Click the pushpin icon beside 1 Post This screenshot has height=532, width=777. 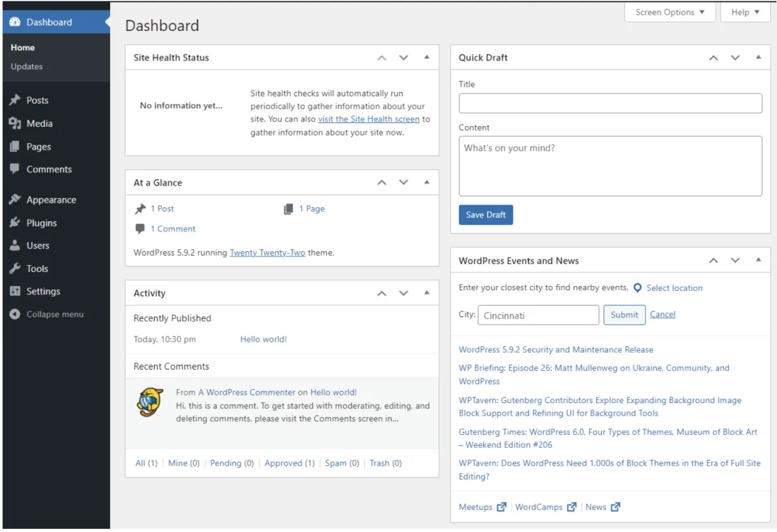click(x=140, y=208)
